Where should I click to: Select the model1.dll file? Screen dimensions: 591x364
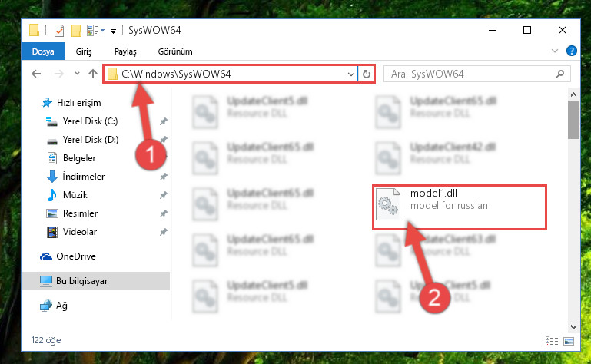click(x=459, y=207)
